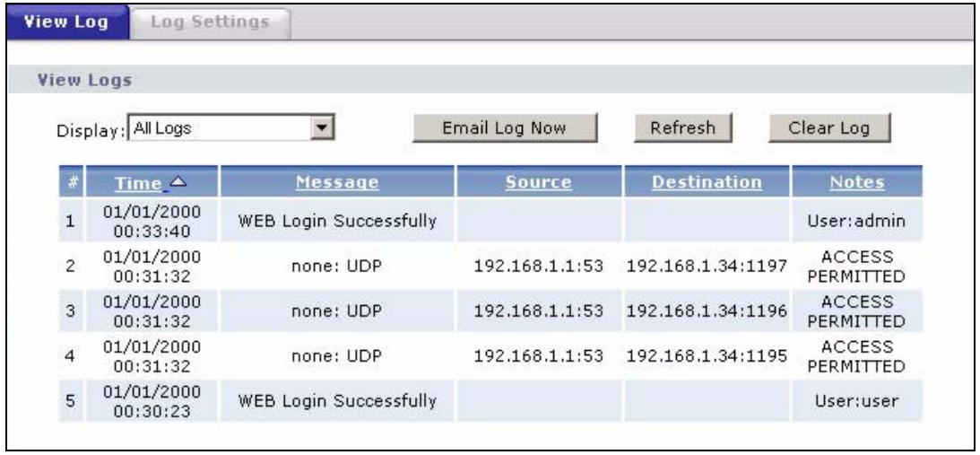Select log row 1 User:admin entry

coord(856,221)
